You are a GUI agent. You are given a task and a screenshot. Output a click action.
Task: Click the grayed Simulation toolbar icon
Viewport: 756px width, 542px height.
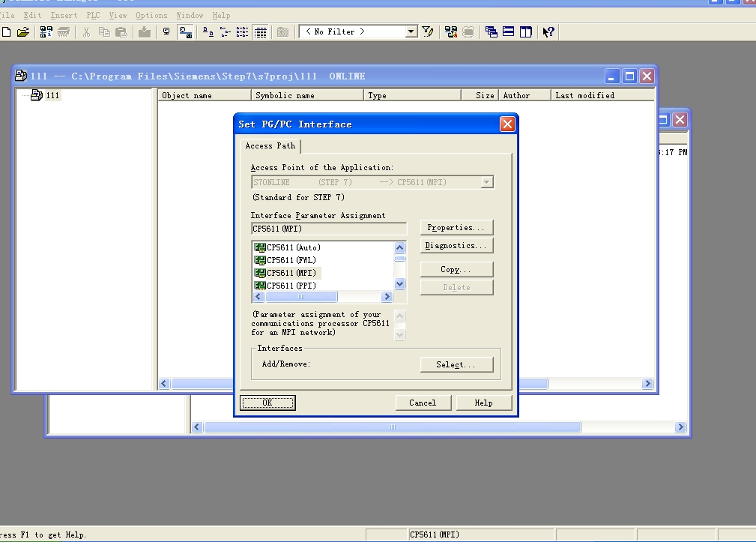(468, 31)
